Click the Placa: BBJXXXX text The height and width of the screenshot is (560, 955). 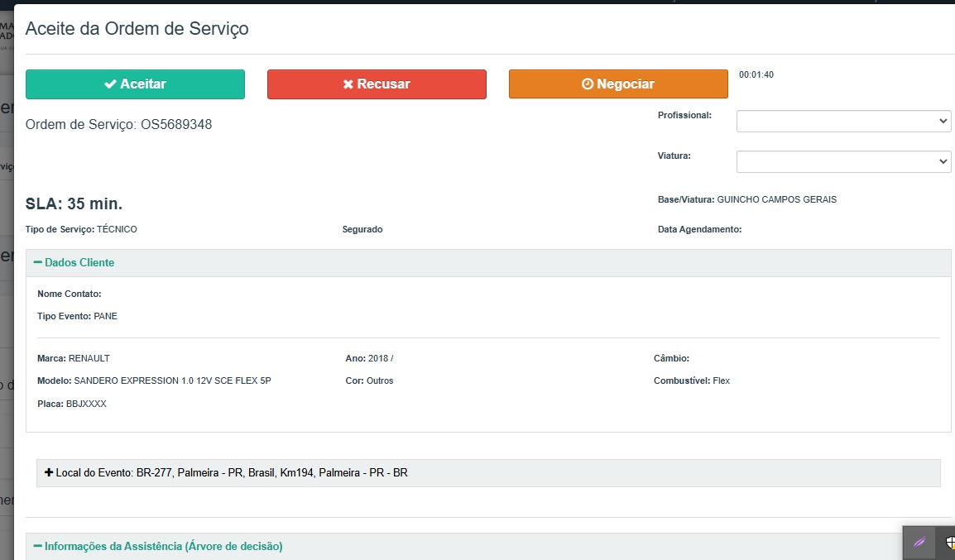click(72, 404)
